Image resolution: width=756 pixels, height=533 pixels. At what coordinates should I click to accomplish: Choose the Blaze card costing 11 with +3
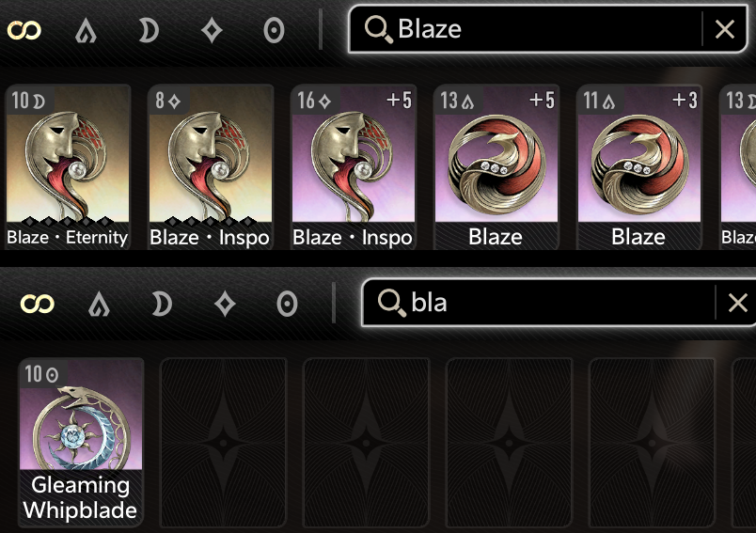click(638, 166)
